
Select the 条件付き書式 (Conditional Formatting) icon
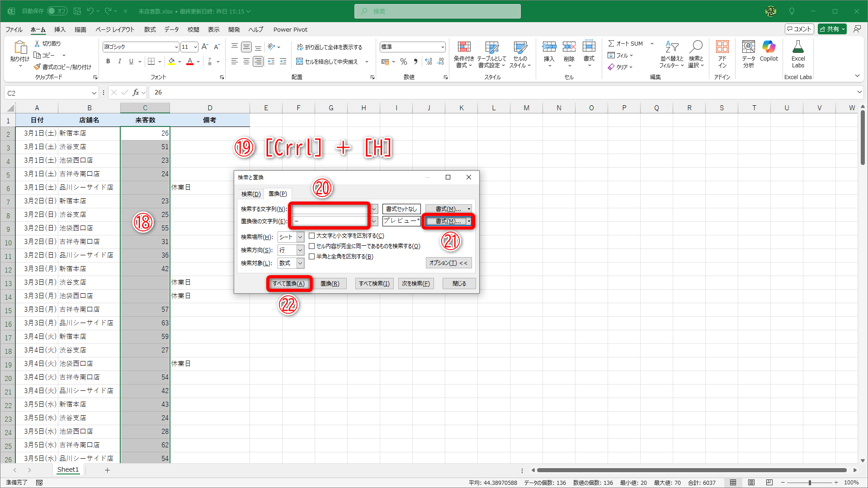(x=464, y=53)
